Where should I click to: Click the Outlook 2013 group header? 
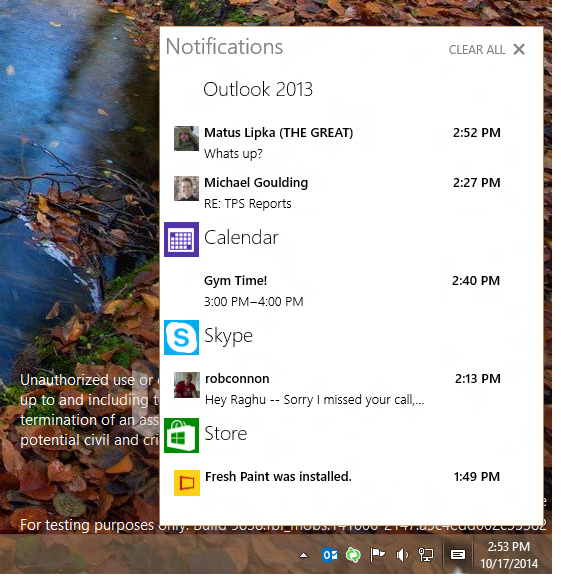pos(258,89)
